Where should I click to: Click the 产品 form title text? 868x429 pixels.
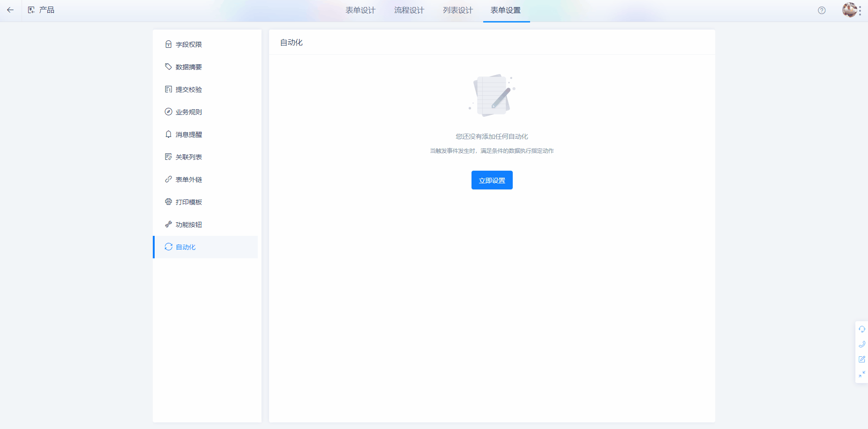pyautogui.click(x=47, y=10)
